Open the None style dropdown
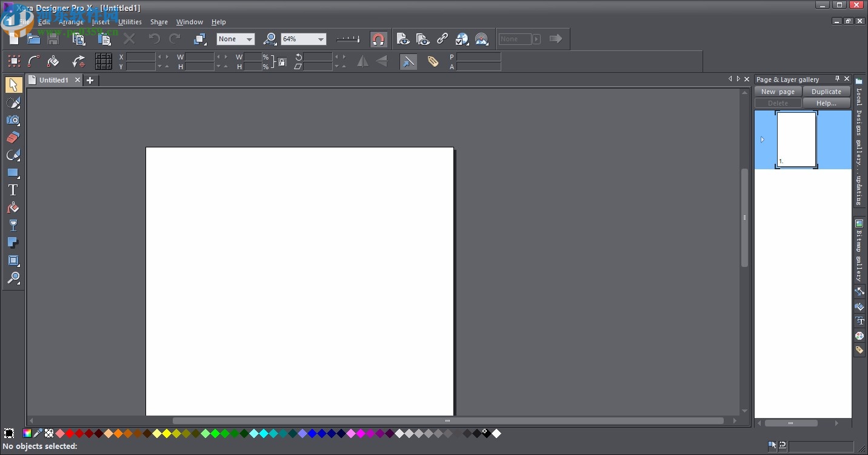The width and height of the screenshot is (868, 455). (248, 39)
